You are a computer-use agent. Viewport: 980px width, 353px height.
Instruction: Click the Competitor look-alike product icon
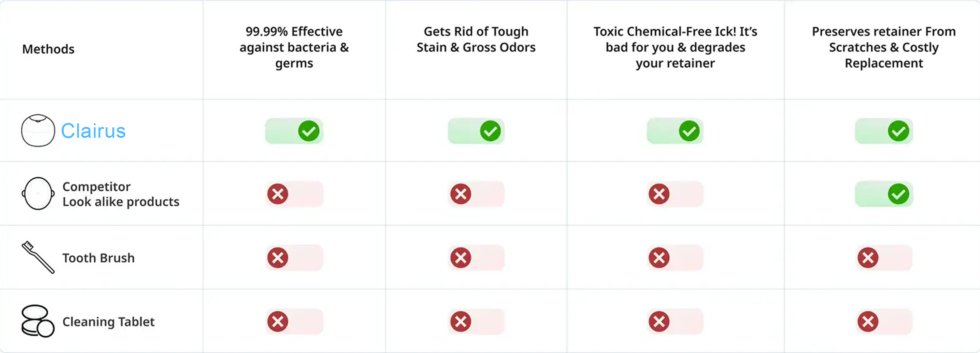coord(38,193)
